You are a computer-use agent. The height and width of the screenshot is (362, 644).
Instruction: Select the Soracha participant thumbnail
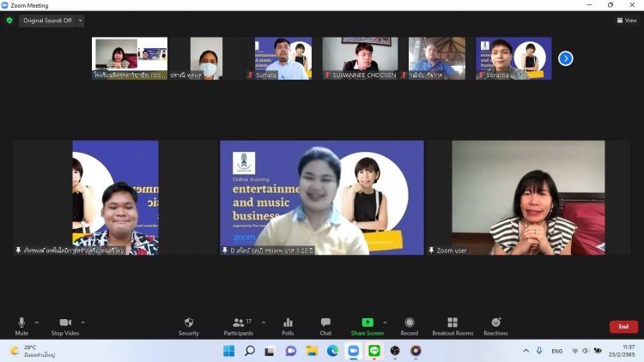pos(513,58)
